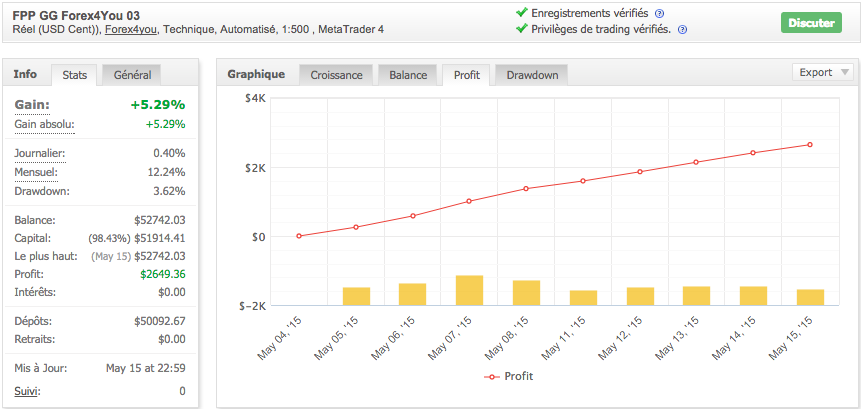The image size is (861, 409).
Task: Select the Balance chart tab
Action: tap(408, 75)
